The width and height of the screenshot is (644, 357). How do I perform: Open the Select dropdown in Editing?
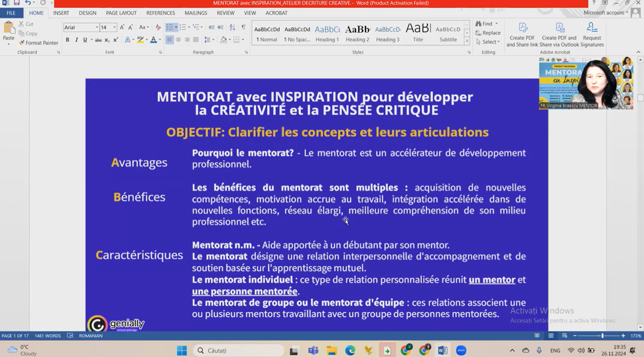coord(488,42)
